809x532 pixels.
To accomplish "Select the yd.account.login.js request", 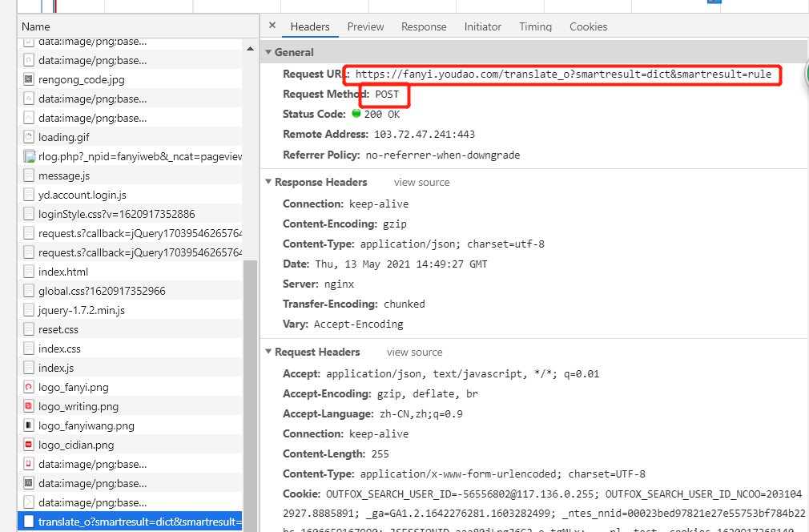I will [130, 195].
